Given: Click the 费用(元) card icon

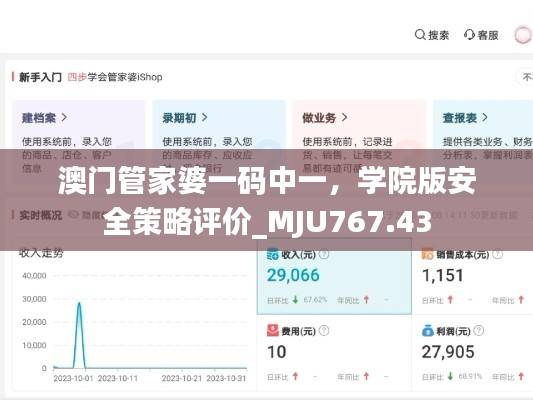Looking at the screenshot, I should 273,330.
